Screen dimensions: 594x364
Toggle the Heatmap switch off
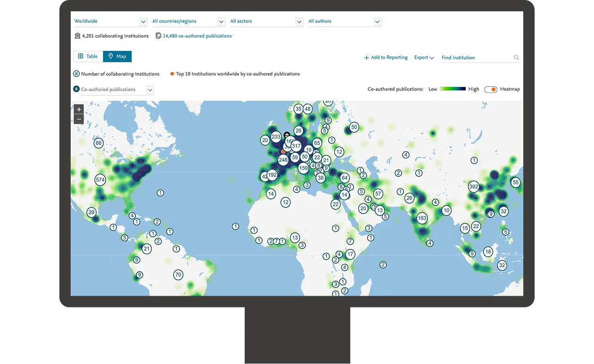[491, 89]
